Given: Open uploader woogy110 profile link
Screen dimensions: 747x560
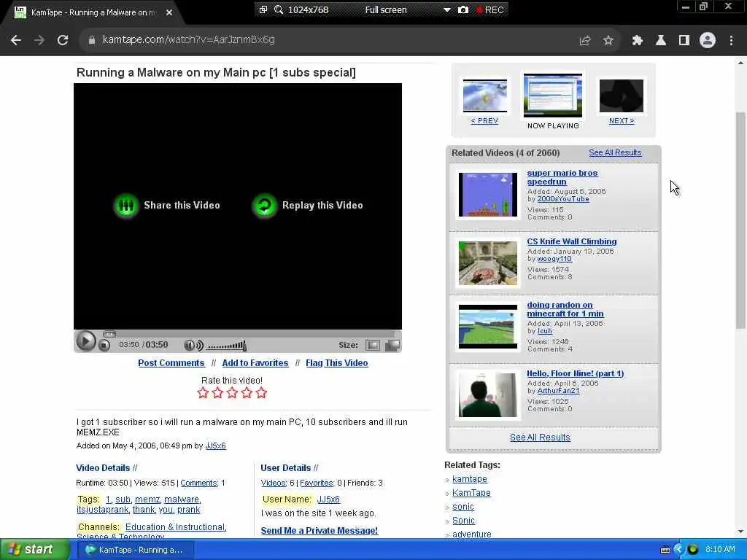Looking at the screenshot, I should pyautogui.click(x=554, y=259).
